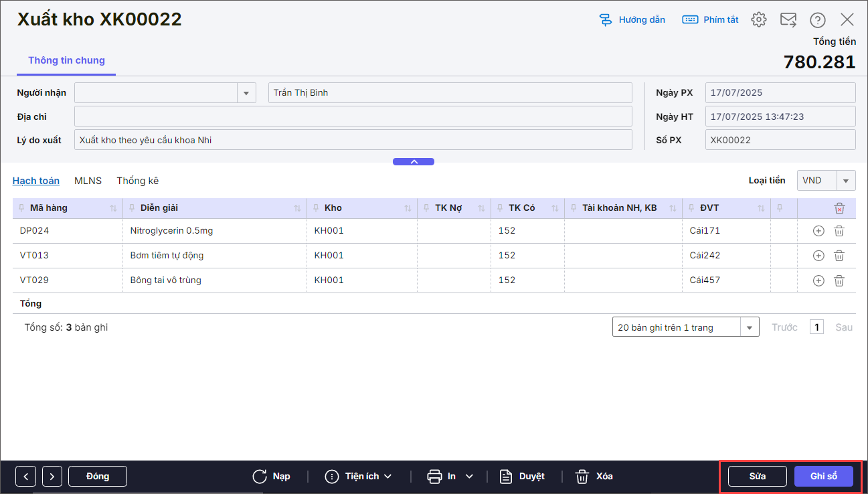Switch to the MLNS tab
The image size is (868, 494).
point(88,181)
